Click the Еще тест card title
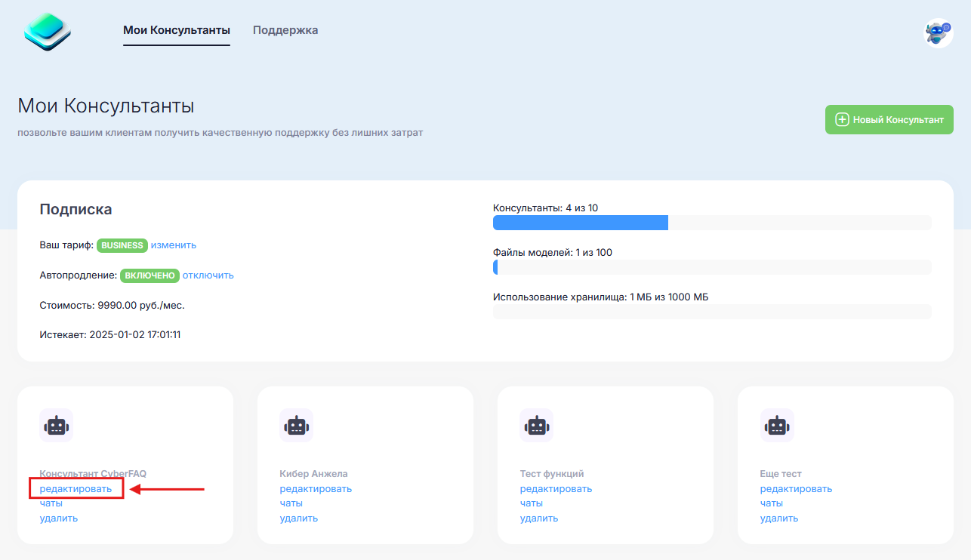 coord(781,474)
